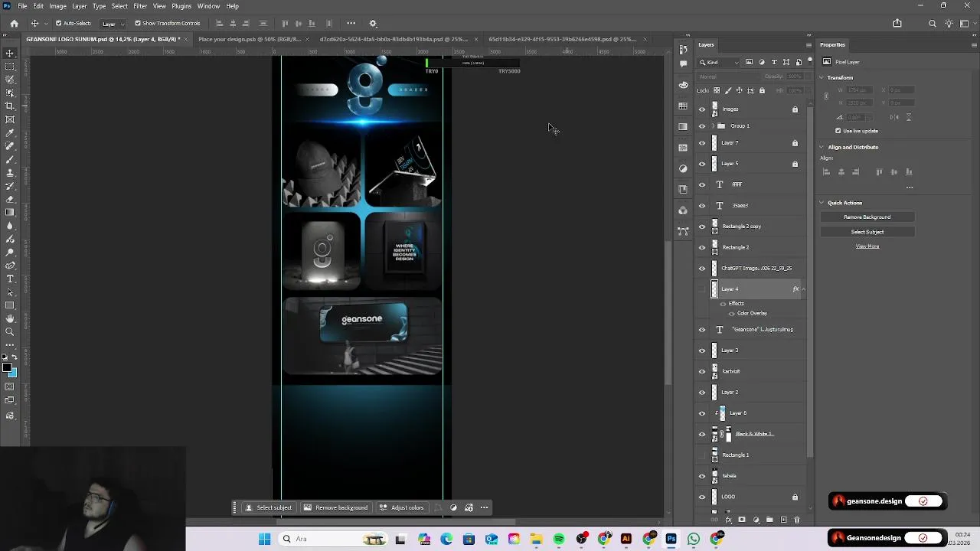Collapse Align and Distribute section
The height and width of the screenshot is (551, 980).
822,147
